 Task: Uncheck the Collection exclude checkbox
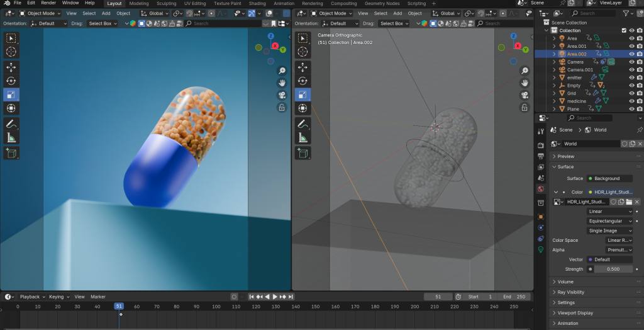coord(623,30)
